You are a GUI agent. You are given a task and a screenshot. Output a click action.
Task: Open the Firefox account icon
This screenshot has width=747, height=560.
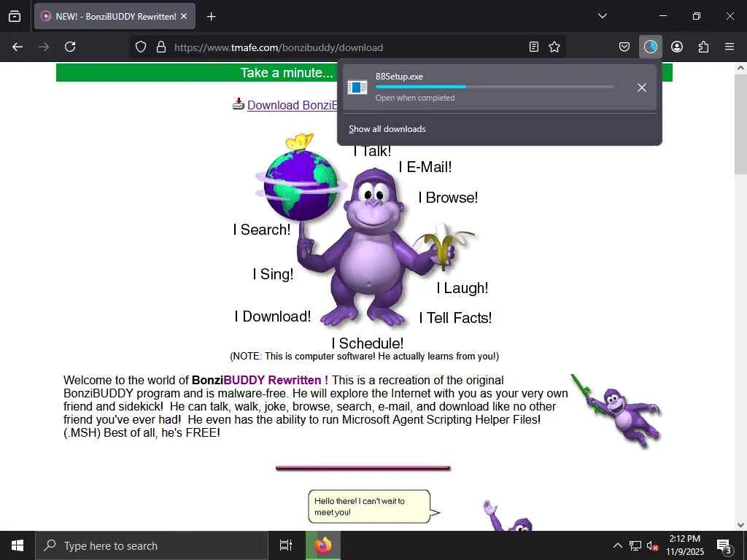[677, 47]
